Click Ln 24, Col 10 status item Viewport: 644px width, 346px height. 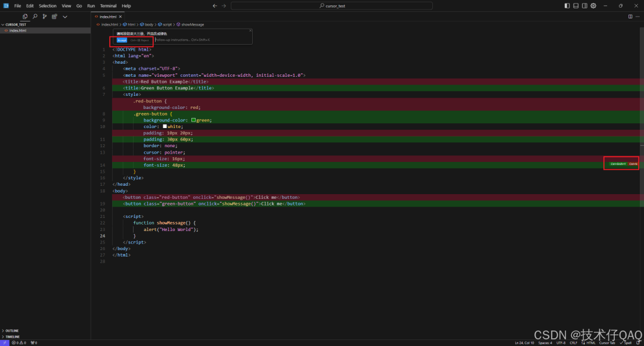(x=525, y=342)
